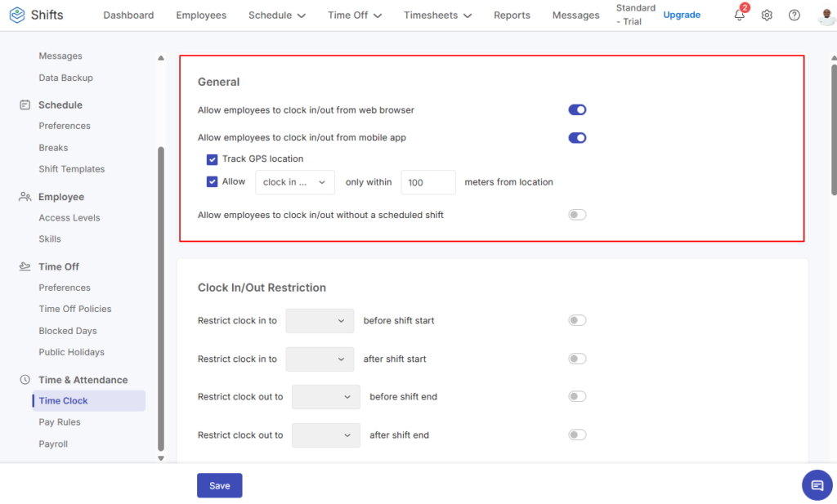
Task: Select Time Clock in sidebar
Action: (88, 400)
